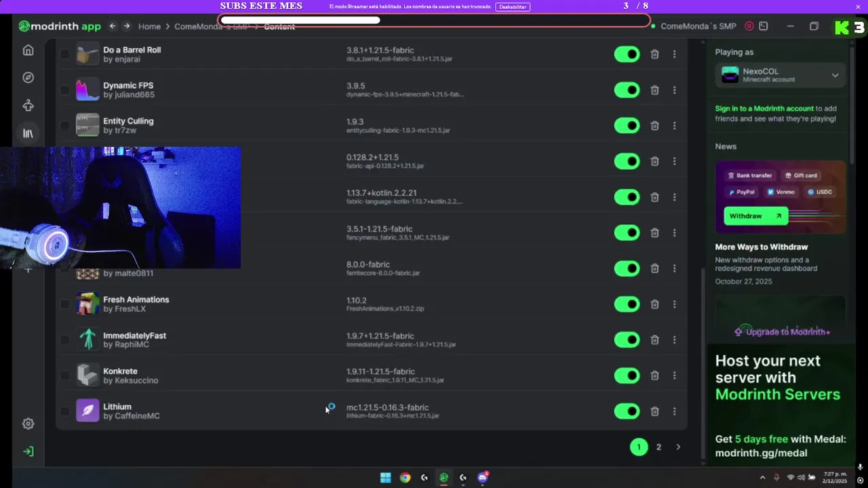Go forward with the right arrow
This screenshot has height=488, width=868.
(x=126, y=26)
